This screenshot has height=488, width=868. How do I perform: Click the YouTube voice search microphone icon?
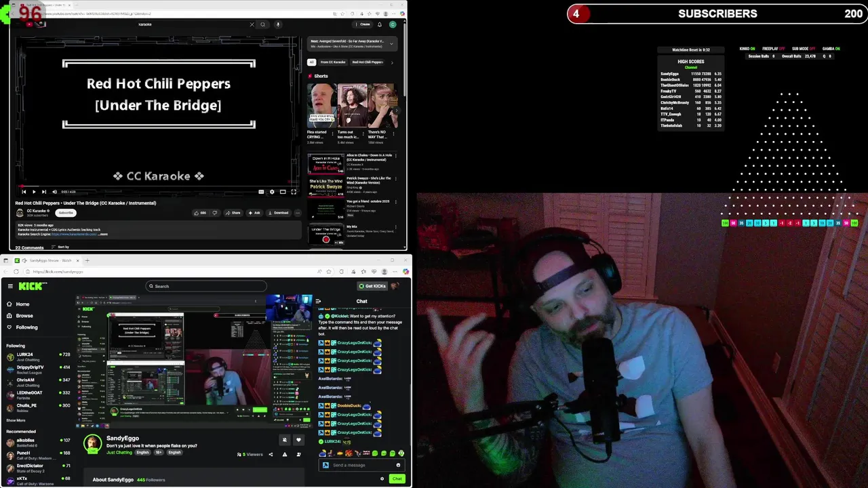[x=277, y=24]
